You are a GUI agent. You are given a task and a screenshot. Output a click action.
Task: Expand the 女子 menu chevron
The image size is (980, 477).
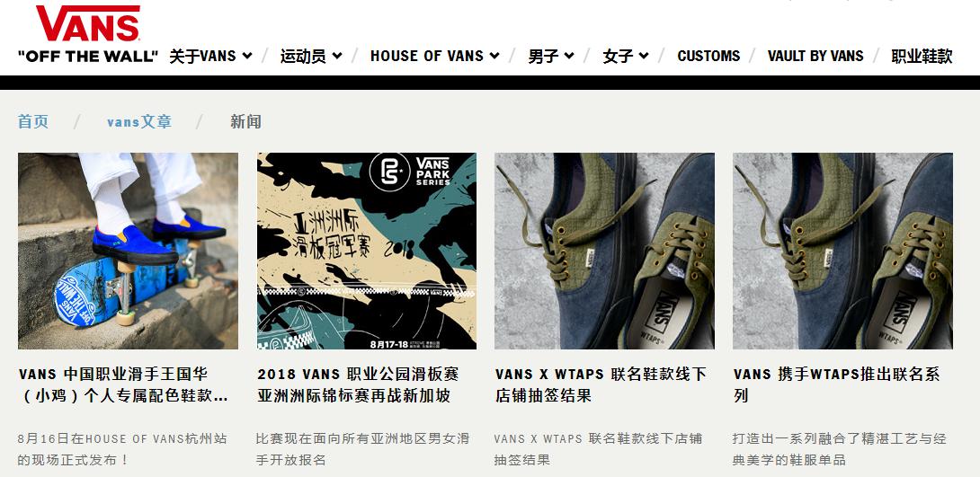click(644, 57)
